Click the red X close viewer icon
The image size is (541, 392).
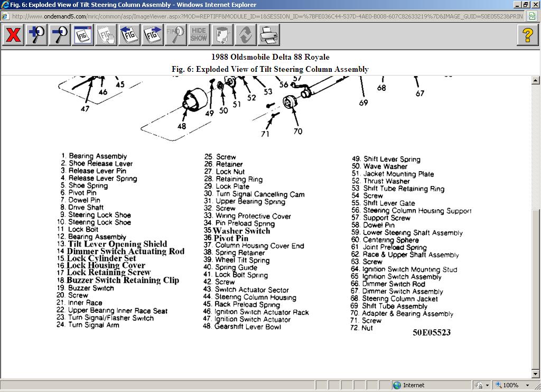point(13,35)
